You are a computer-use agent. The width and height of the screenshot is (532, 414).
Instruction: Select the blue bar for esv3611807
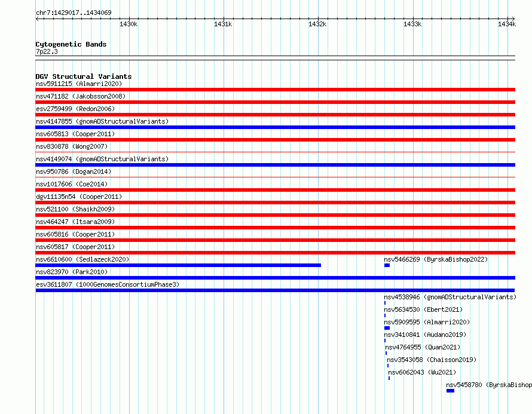pos(275,290)
